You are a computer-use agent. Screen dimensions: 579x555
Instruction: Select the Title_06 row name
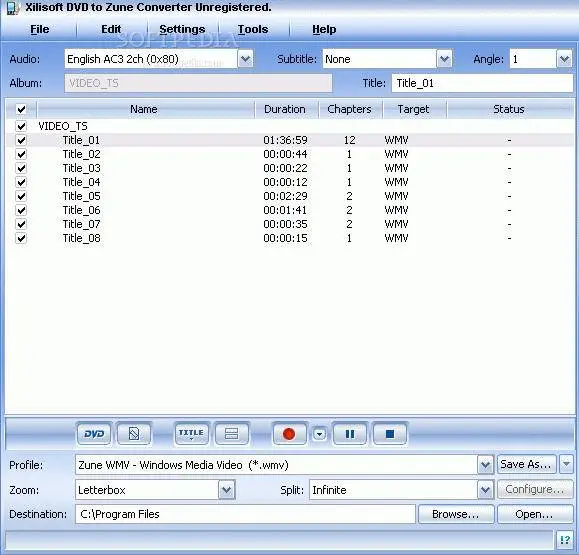click(81, 210)
